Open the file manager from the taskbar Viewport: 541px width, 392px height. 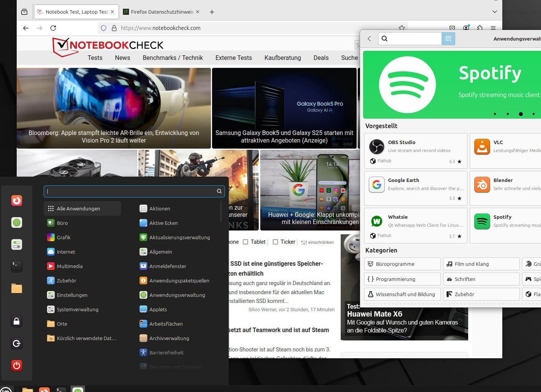(x=27, y=389)
